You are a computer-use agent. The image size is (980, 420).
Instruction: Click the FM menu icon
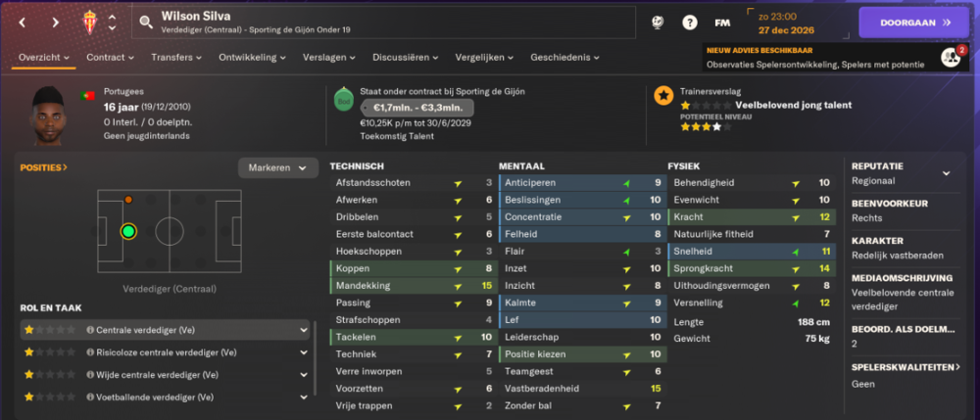click(722, 23)
